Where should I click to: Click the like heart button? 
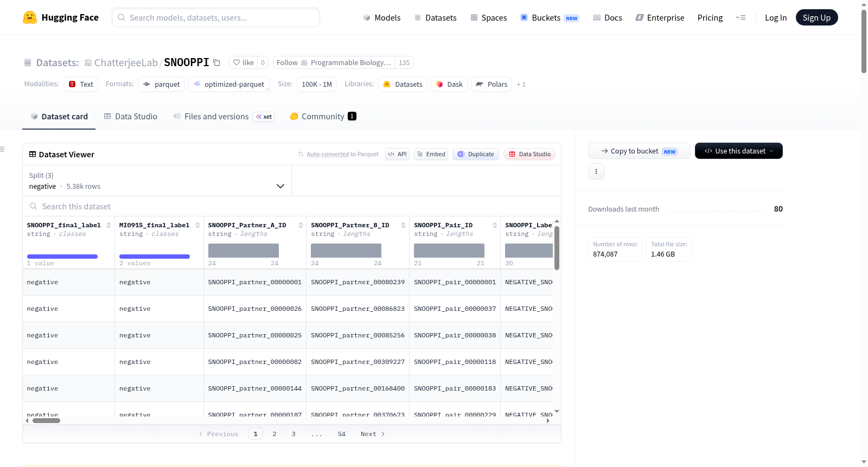(243, 62)
